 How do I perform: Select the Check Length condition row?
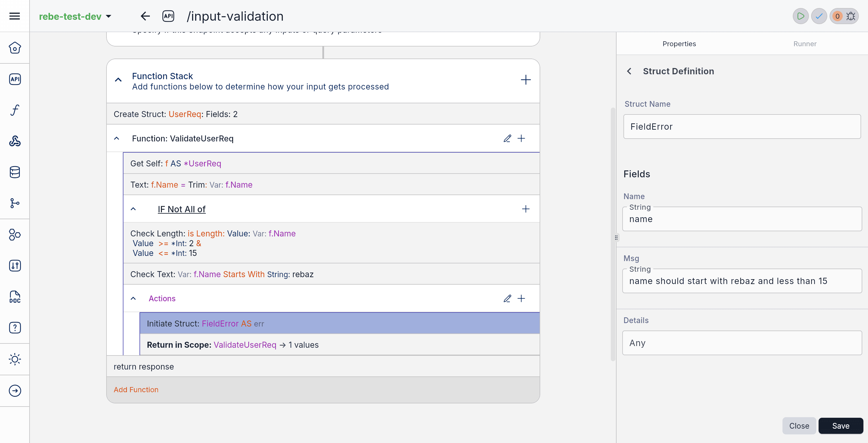[332, 243]
